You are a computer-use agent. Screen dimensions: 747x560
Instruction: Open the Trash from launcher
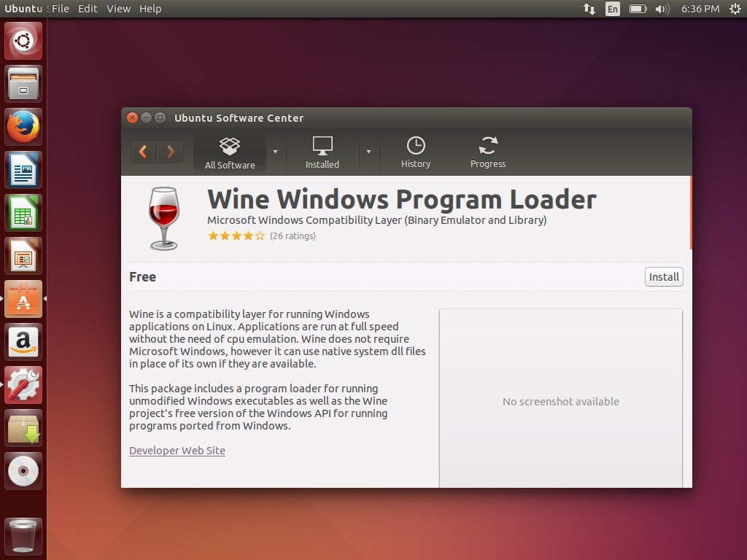tap(23, 536)
